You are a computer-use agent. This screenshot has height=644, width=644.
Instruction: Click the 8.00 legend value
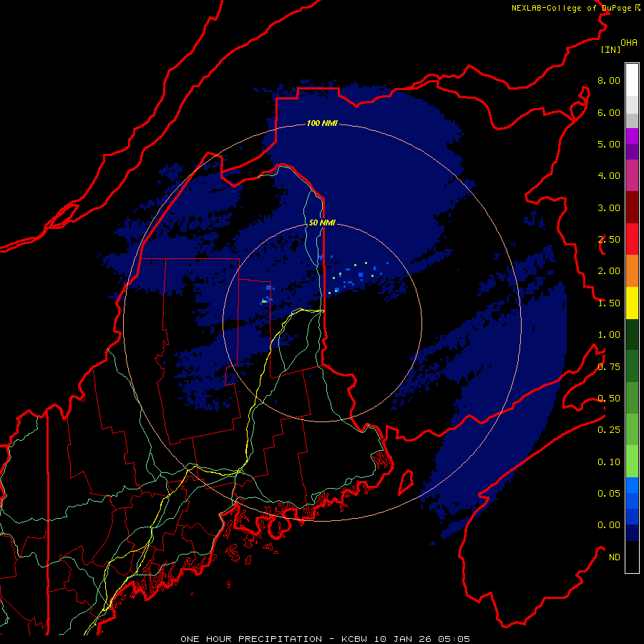pyautogui.click(x=609, y=80)
